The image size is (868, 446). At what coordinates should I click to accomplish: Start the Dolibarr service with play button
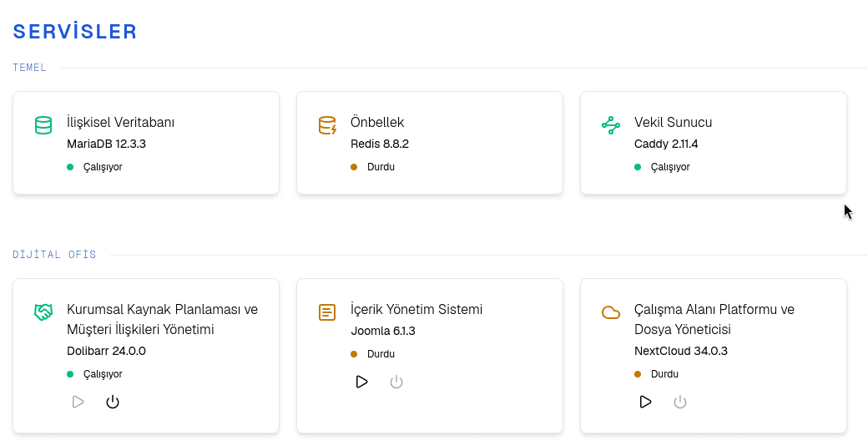(x=78, y=402)
